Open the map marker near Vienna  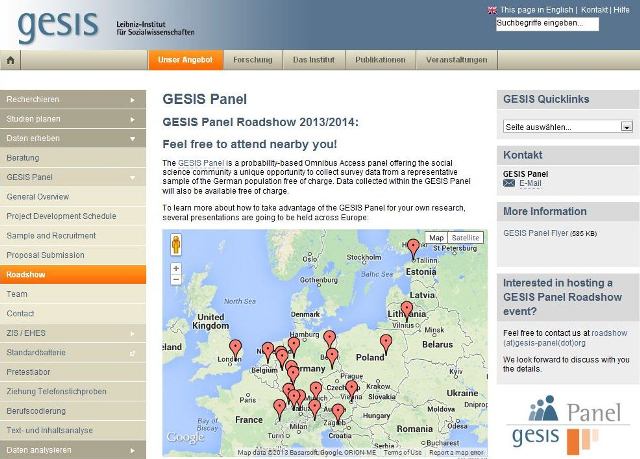pyautogui.click(x=351, y=390)
